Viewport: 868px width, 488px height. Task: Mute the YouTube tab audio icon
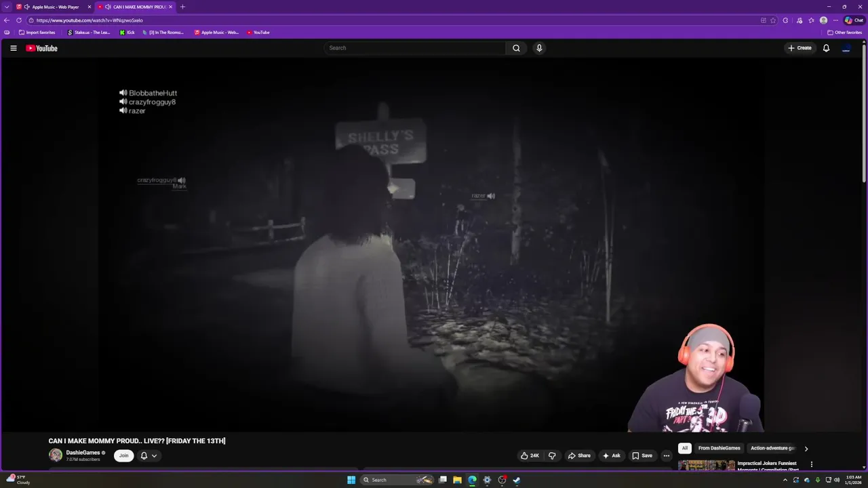click(108, 7)
